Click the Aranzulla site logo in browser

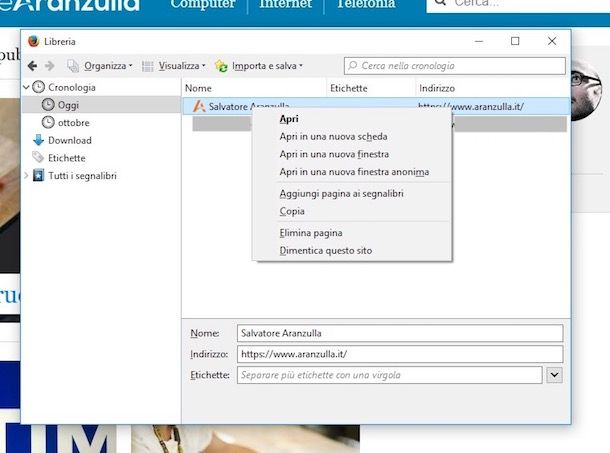pyautogui.click(x=70, y=5)
